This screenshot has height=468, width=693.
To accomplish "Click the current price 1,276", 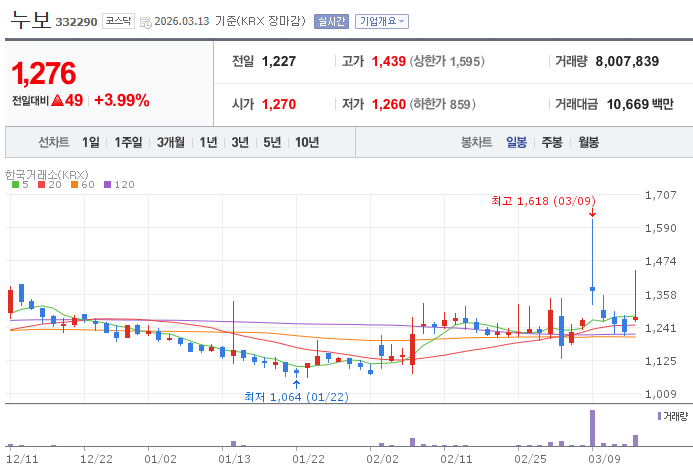I will coord(44,73).
